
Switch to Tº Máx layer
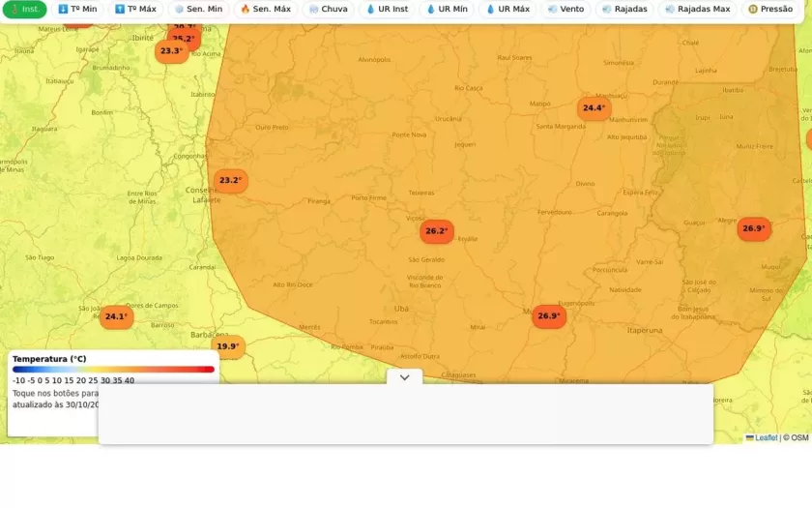135,9
